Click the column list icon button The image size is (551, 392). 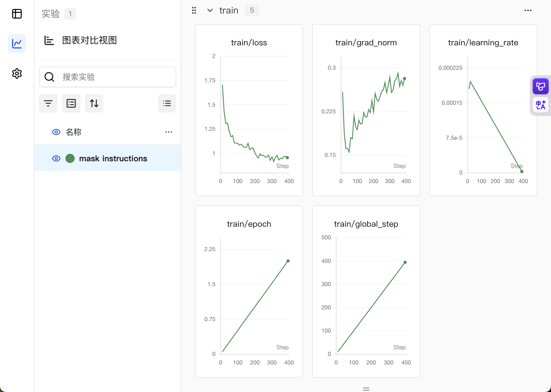tap(71, 103)
